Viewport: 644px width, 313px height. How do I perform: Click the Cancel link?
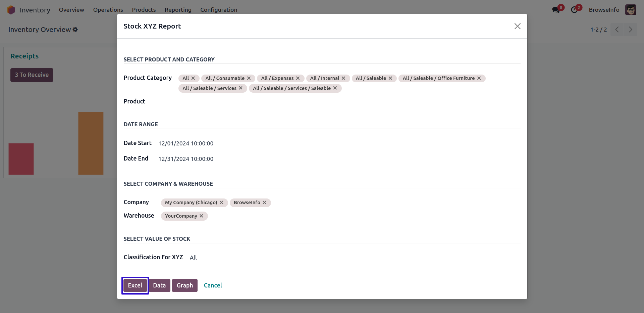(x=213, y=285)
